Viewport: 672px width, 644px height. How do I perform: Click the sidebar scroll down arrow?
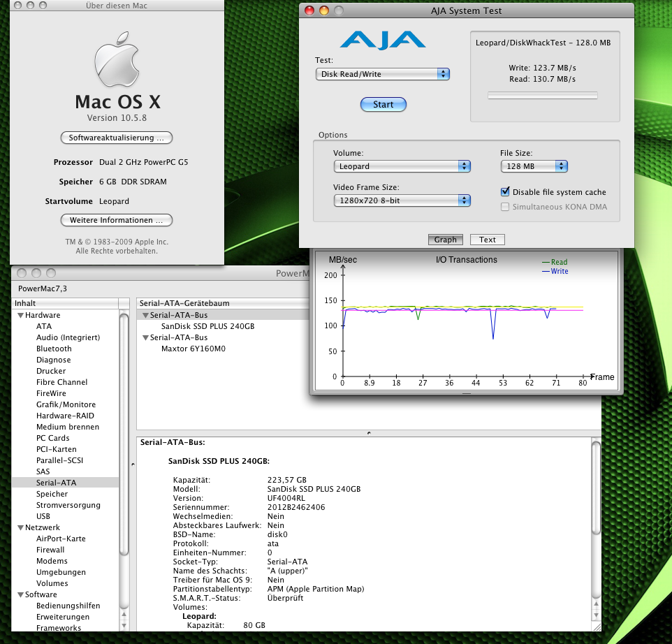[124, 626]
